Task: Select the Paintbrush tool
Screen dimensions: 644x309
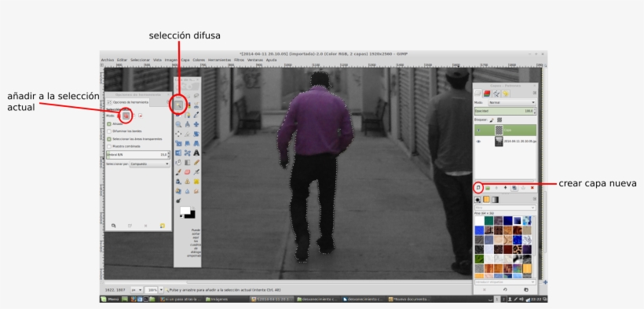Action: (x=178, y=172)
